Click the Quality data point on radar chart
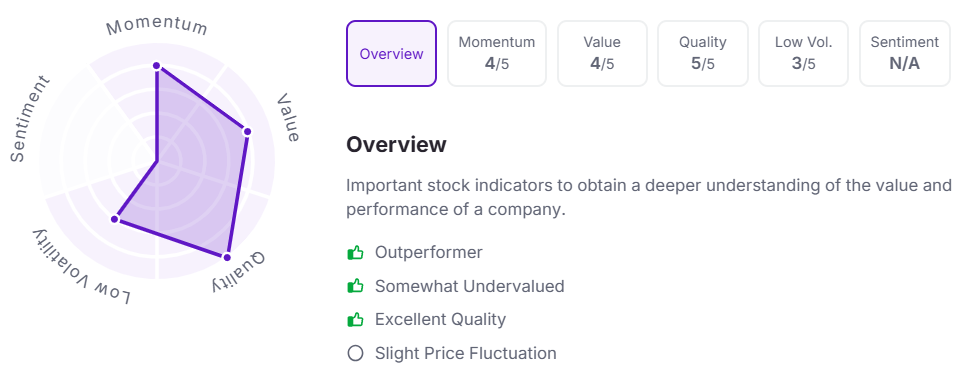 click(x=227, y=257)
